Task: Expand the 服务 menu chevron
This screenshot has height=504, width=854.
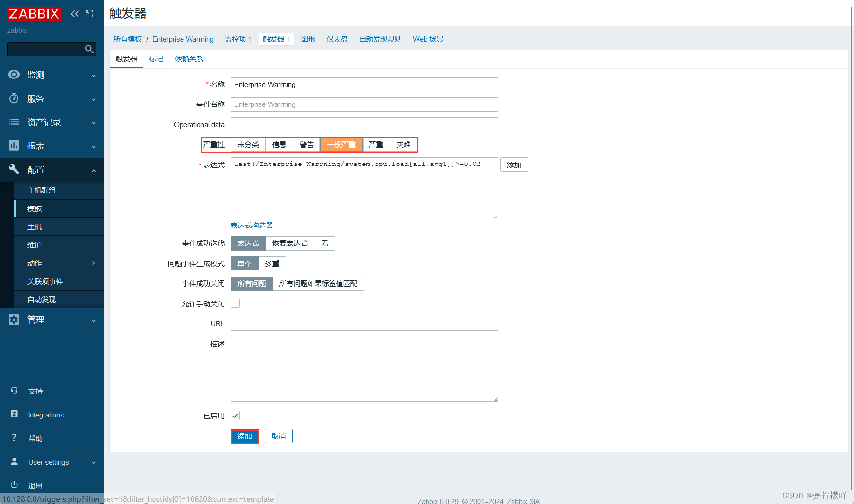Action: click(x=94, y=99)
